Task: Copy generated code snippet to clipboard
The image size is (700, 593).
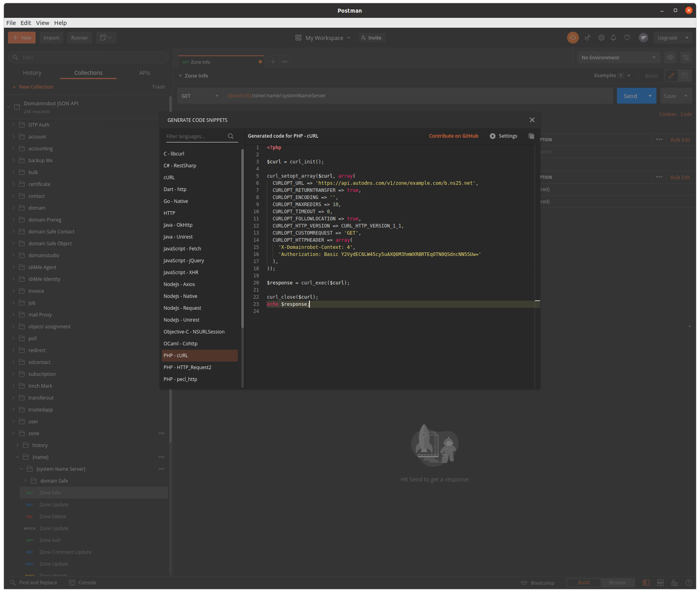Action: tap(531, 136)
